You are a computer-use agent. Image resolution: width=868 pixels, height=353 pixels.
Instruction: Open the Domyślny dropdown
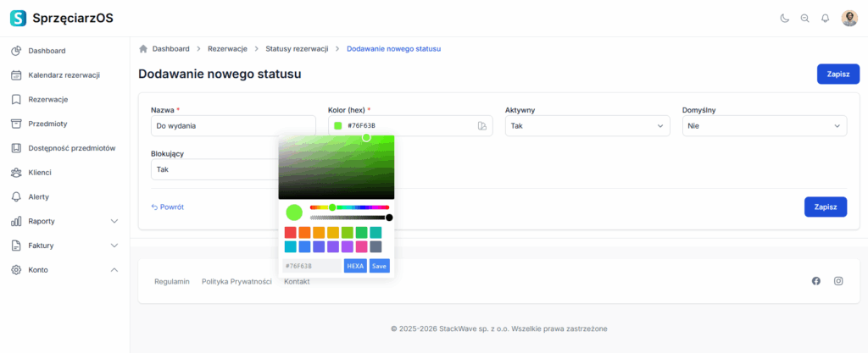coord(764,126)
